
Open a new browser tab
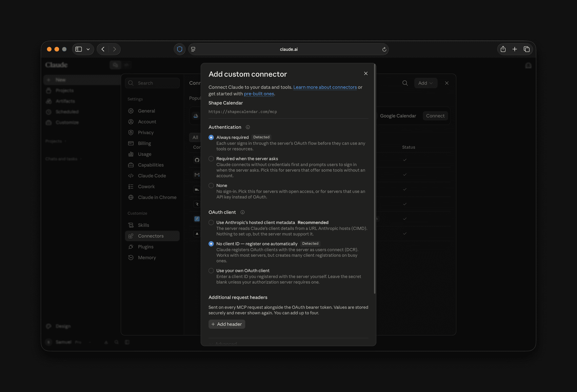coord(515,49)
